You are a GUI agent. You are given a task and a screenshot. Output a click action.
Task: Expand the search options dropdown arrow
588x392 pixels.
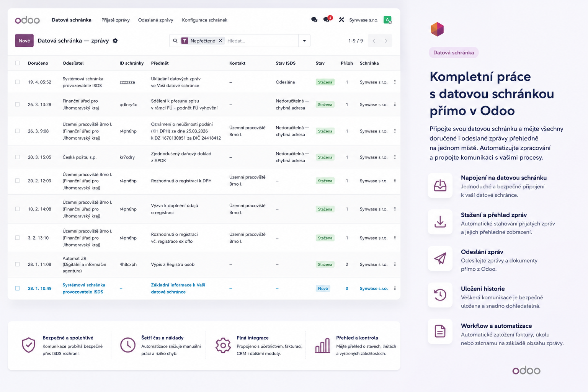point(304,41)
